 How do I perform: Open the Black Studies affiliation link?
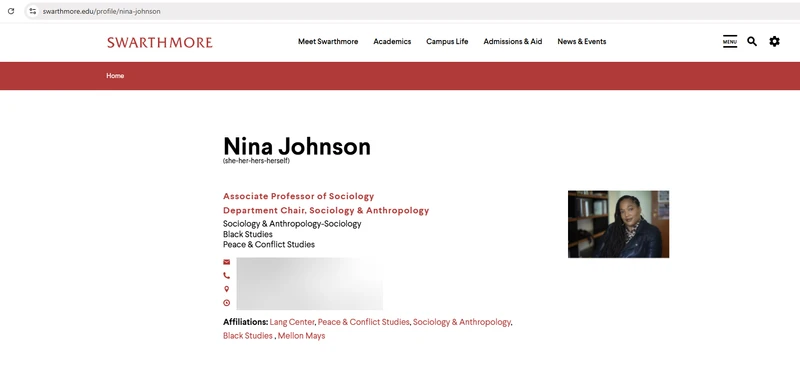(247, 336)
